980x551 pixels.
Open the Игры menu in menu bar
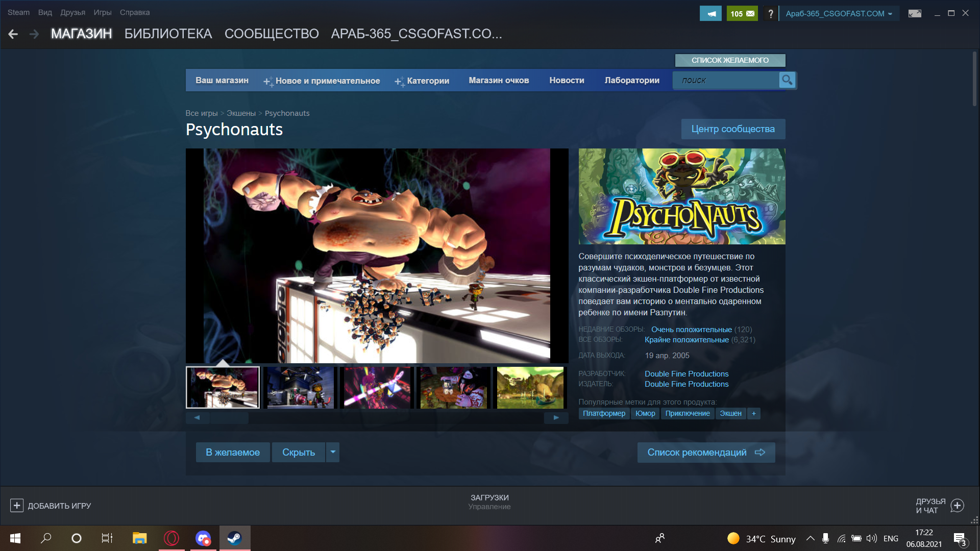coord(102,12)
